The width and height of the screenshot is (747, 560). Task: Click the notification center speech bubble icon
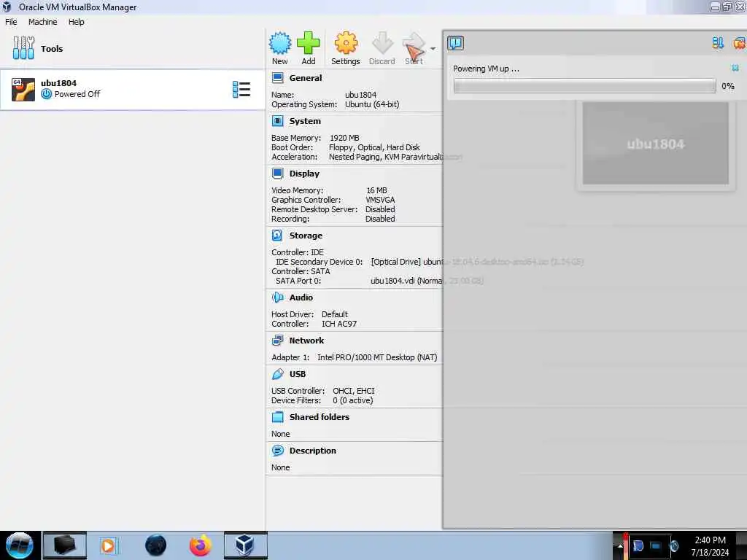pyautogui.click(x=455, y=43)
